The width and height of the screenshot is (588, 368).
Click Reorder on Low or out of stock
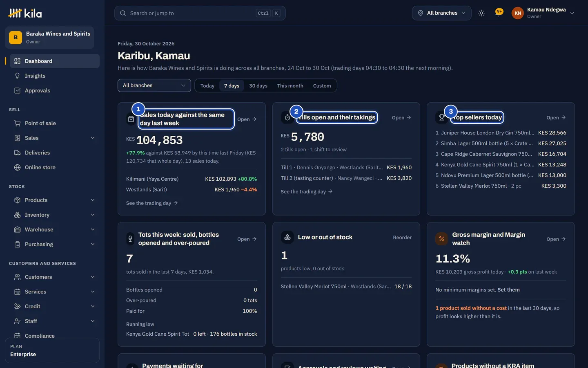[x=402, y=238]
